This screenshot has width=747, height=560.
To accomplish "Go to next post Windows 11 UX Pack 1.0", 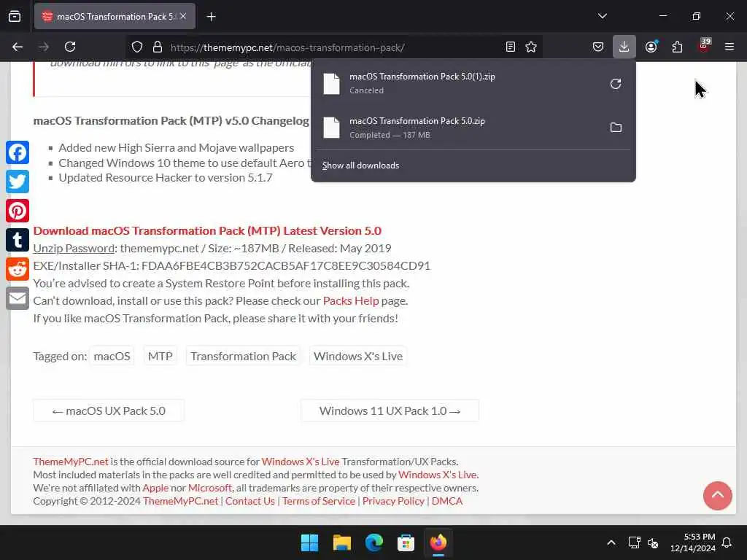I will point(390,411).
